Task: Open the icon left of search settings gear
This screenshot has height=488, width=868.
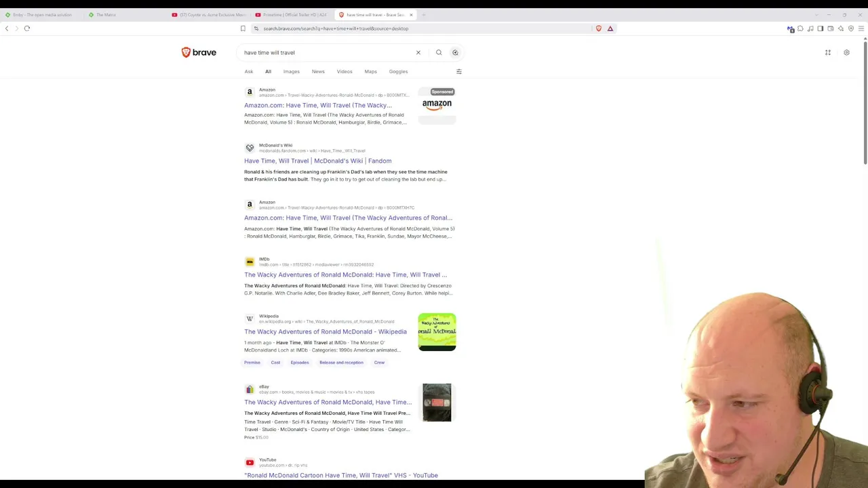Action: 828,52
